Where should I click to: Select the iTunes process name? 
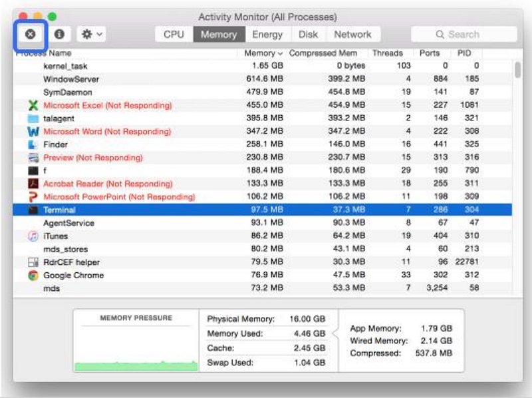point(56,236)
